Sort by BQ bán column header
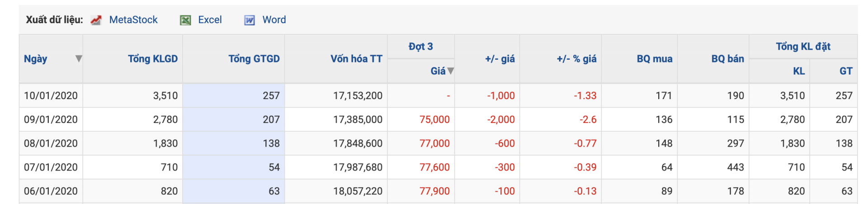Screen dimensions: 868x204 727,59
